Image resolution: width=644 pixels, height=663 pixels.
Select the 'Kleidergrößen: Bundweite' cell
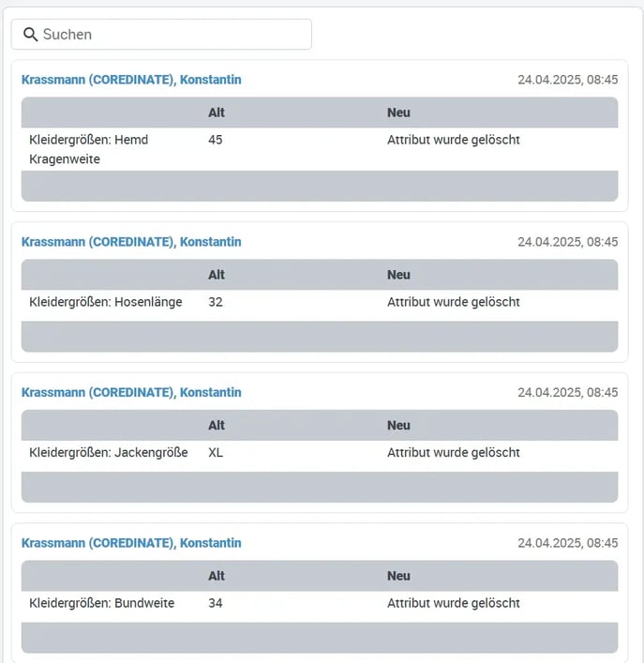pyautogui.click(x=102, y=603)
